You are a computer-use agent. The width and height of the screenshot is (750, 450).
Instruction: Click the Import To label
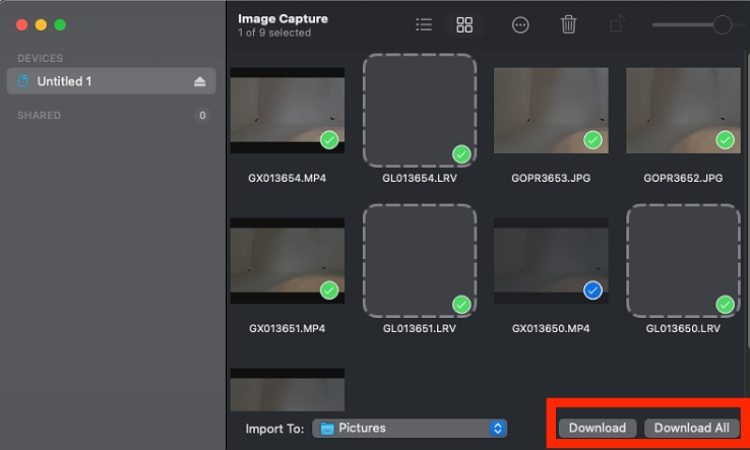click(x=275, y=429)
